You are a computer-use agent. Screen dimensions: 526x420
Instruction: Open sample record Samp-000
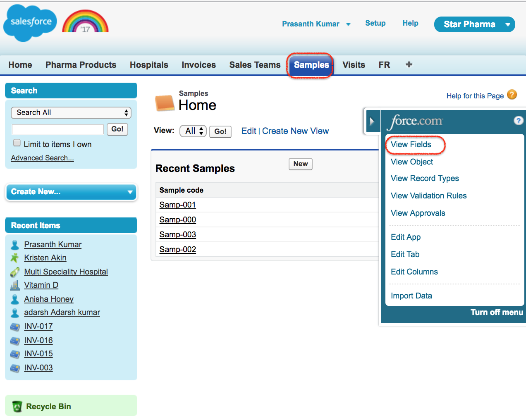pyautogui.click(x=178, y=220)
